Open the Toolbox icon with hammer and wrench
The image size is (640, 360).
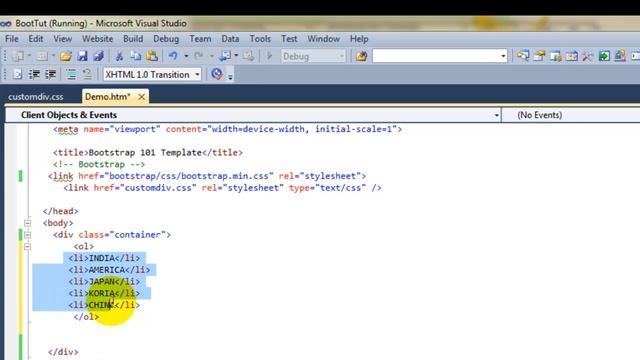588,56
